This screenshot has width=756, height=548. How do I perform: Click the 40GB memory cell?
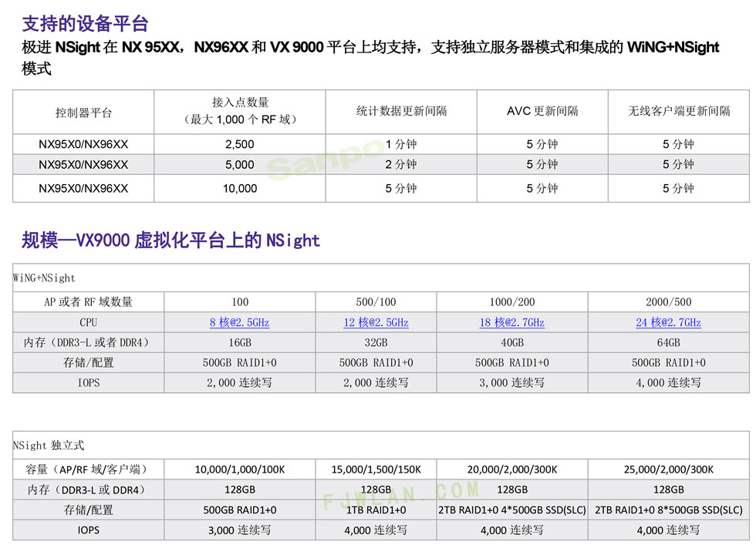(x=512, y=342)
